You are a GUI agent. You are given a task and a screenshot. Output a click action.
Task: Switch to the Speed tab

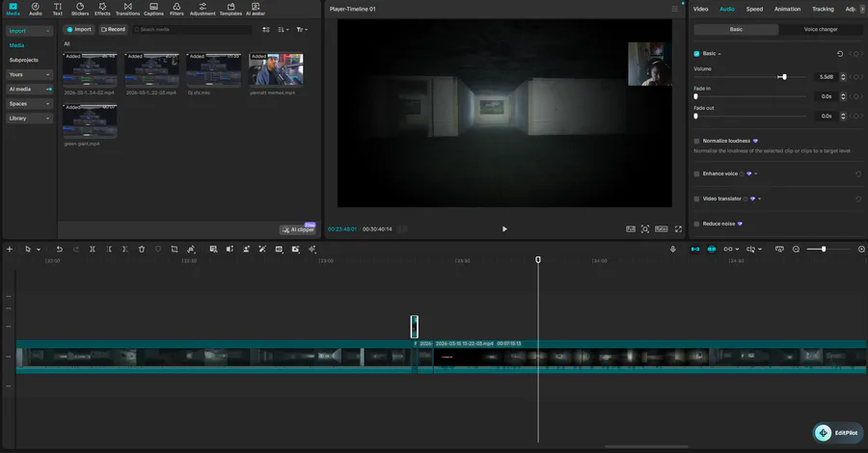pos(754,9)
